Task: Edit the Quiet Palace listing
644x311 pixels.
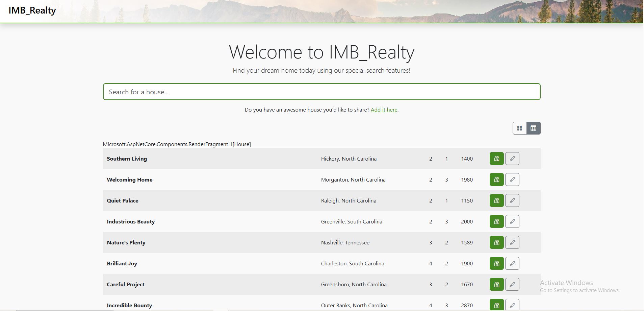Action: click(x=512, y=200)
